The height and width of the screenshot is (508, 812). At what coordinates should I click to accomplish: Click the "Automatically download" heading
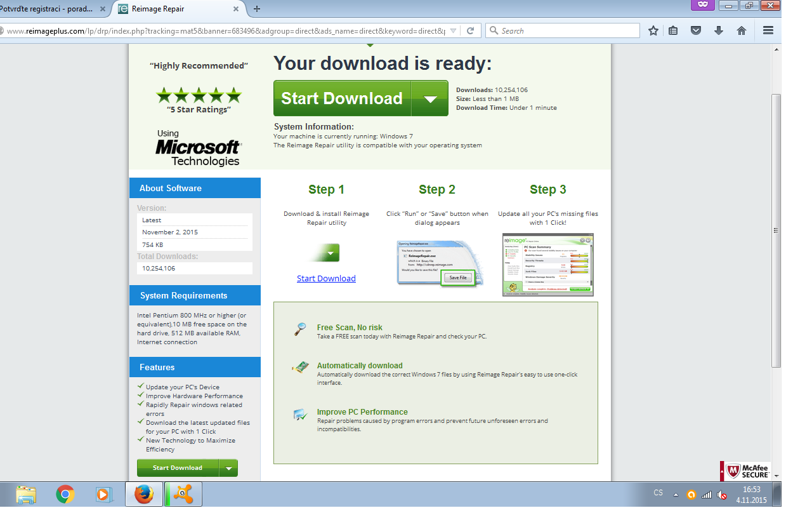tap(360, 366)
